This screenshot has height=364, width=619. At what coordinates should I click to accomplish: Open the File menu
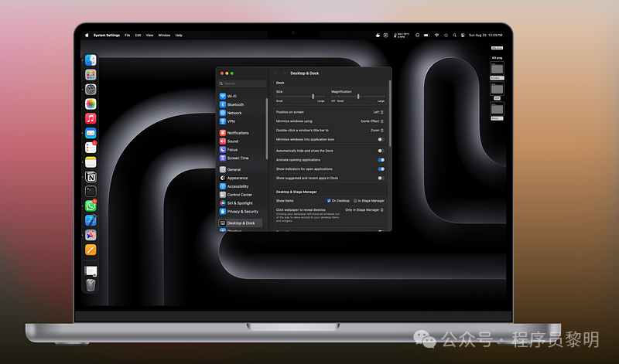click(127, 35)
